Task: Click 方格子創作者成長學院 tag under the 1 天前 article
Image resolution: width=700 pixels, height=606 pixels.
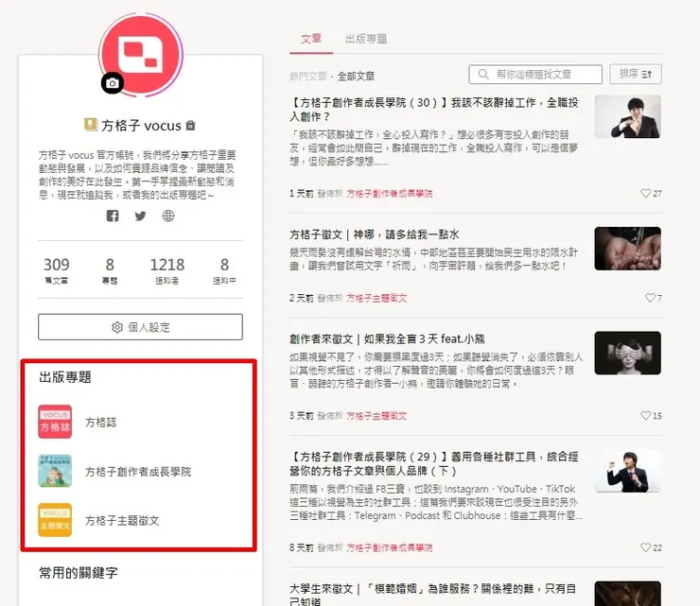Action: tap(390, 194)
